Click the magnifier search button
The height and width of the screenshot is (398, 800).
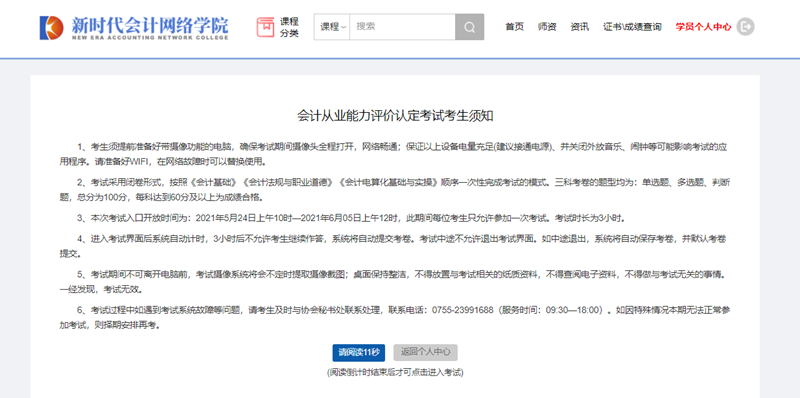[x=469, y=27]
